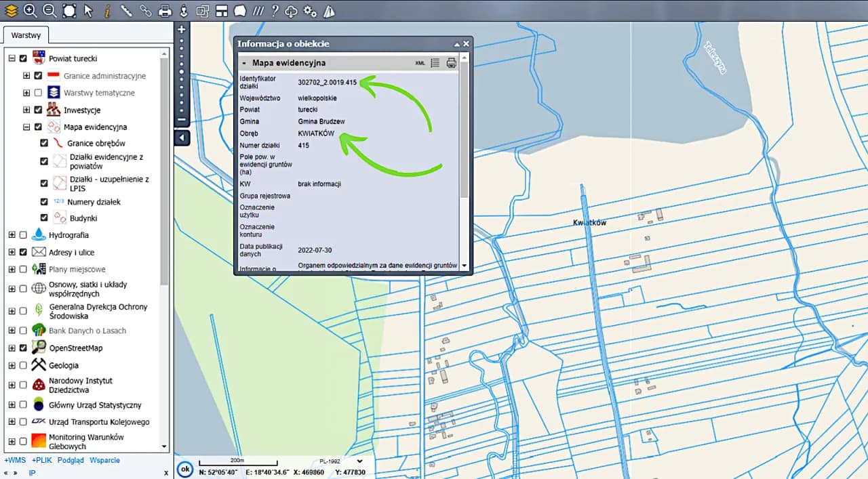Print the Mapa ewidencyjna info panel
Viewport: 868px width, 479px height.
point(452,63)
